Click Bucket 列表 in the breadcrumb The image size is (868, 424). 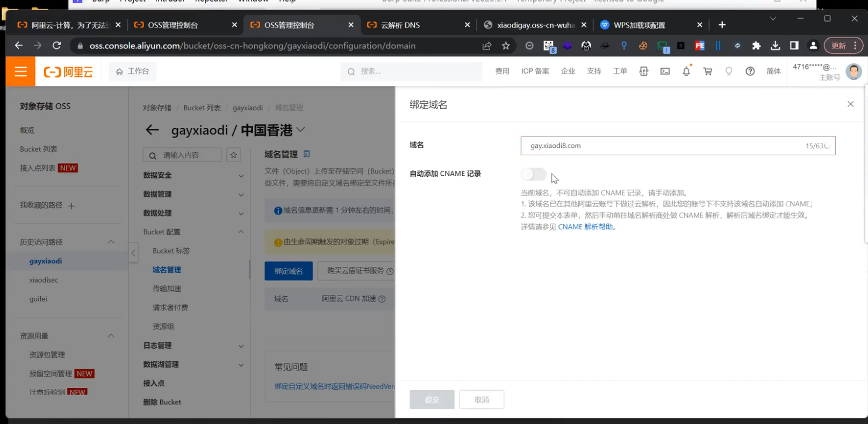(x=202, y=107)
